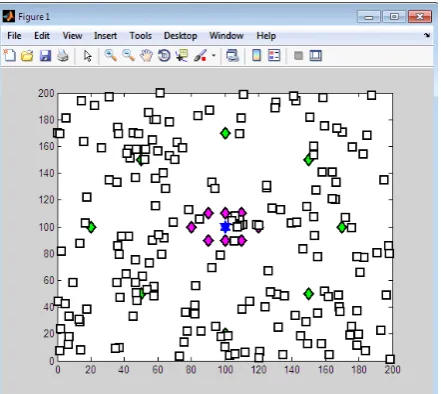Open the Window menu
The image size is (441, 394).
226,36
